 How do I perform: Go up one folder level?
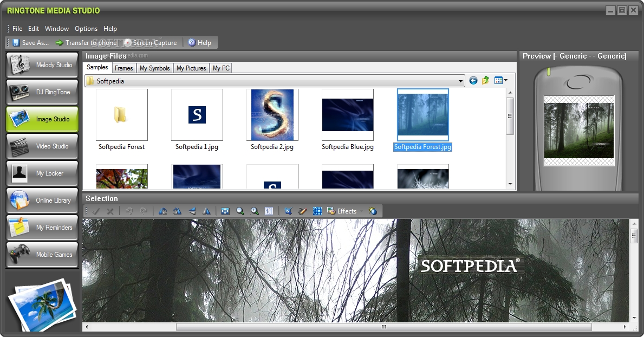485,81
